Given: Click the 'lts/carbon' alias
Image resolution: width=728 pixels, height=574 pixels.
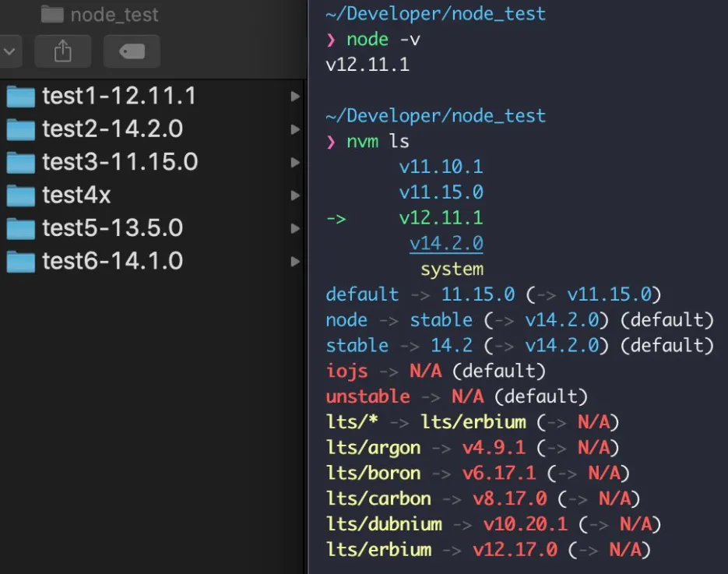Looking at the screenshot, I should tap(378, 498).
